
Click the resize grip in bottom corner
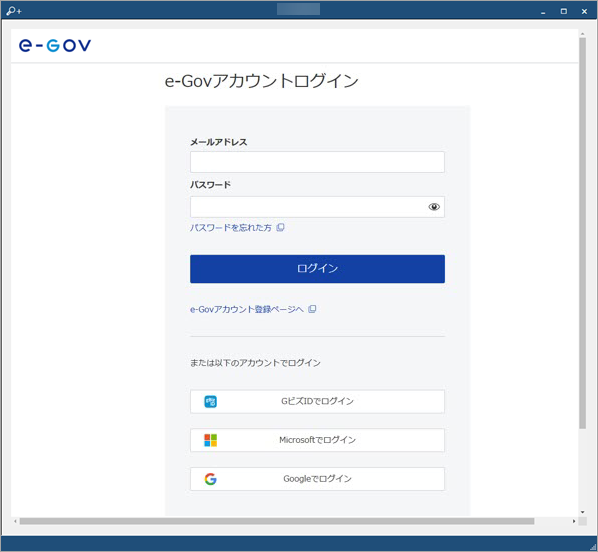tap(592, 546)
